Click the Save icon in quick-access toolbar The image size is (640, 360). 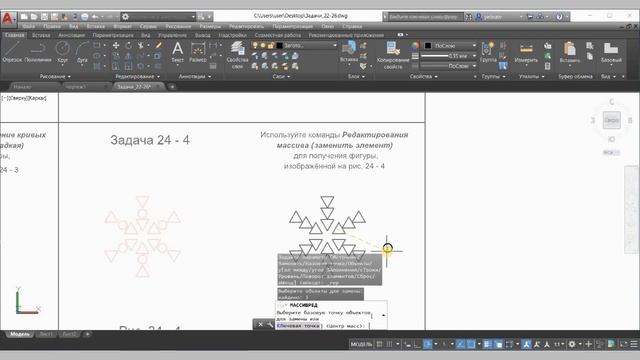[44, 17]
